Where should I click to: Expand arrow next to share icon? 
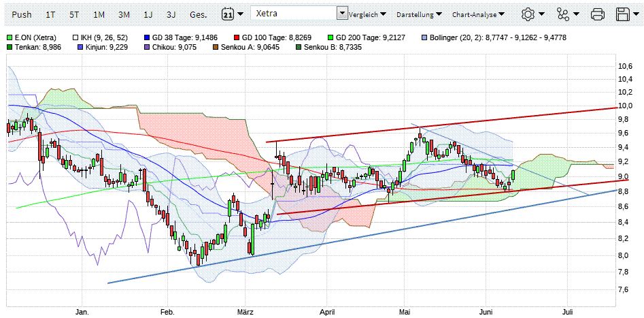[576, 14]
